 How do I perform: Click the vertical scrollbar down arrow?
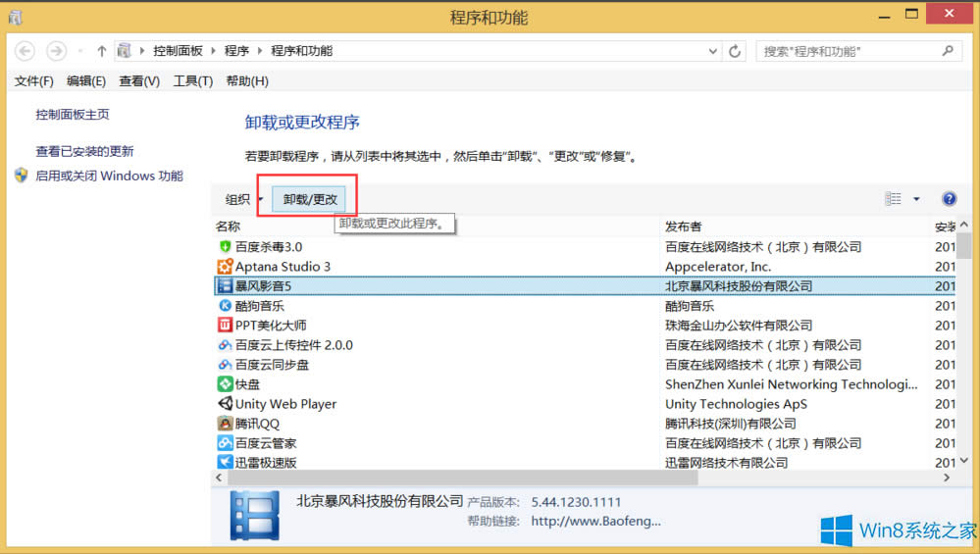point(964,461)
